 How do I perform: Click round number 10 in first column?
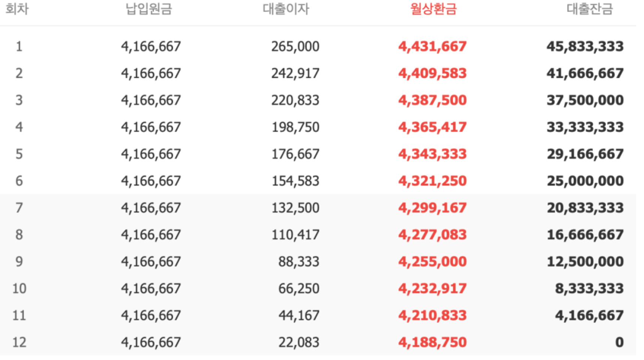19,289
